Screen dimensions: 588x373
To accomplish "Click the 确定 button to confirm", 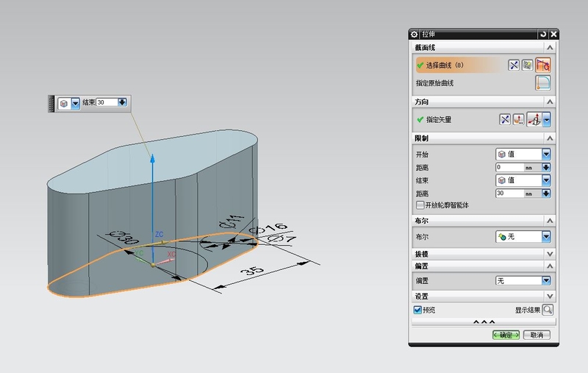I will 506,335.
